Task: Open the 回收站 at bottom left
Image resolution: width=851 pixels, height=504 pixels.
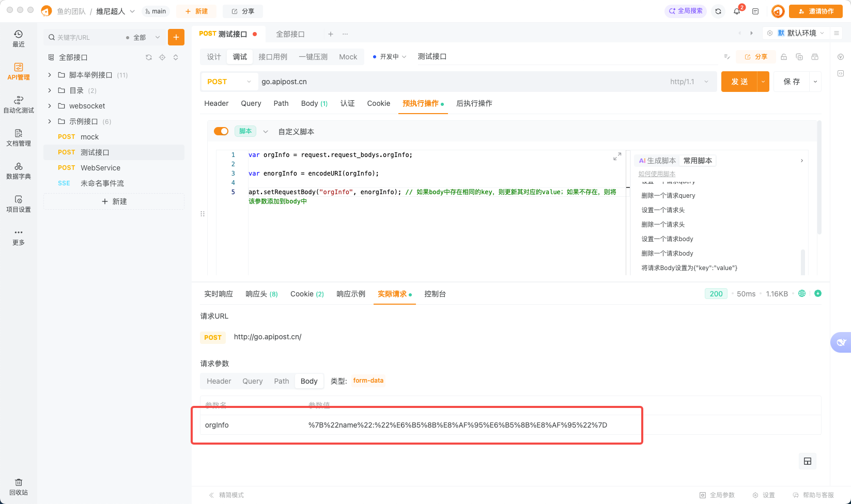Action: 19,486
